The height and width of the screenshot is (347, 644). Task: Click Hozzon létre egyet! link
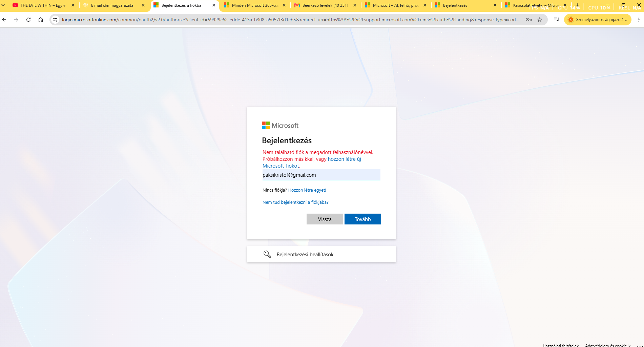pyautogui.click(x=307, y=190)
